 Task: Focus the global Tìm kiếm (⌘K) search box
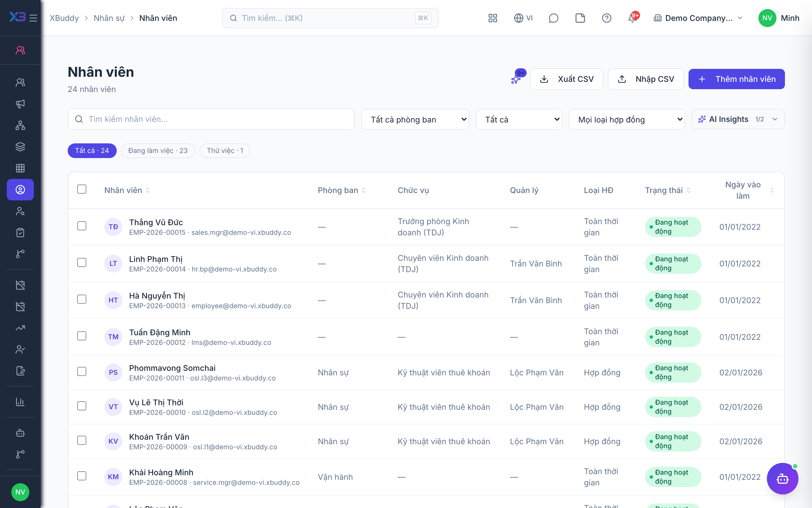(330, 18)
